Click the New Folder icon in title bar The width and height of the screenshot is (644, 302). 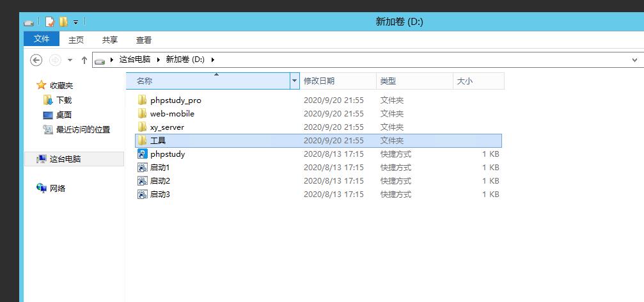(63, 22)
